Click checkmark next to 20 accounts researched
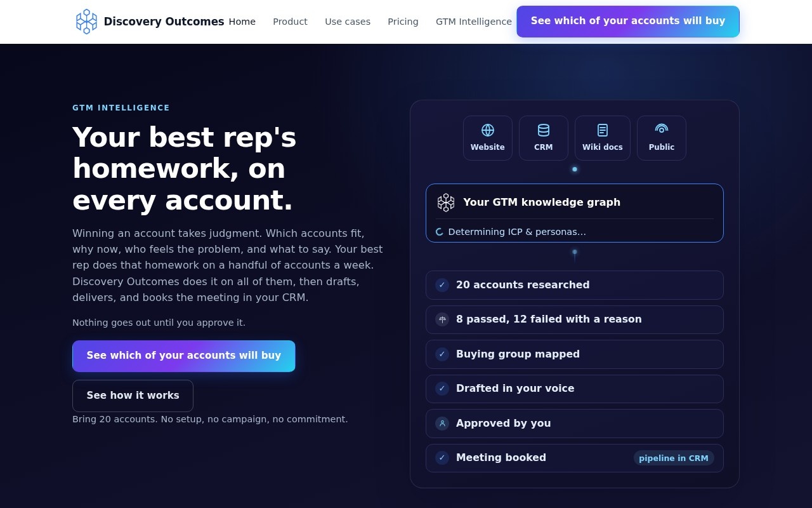This screenshot has width=812, height=508. (442, 285)
